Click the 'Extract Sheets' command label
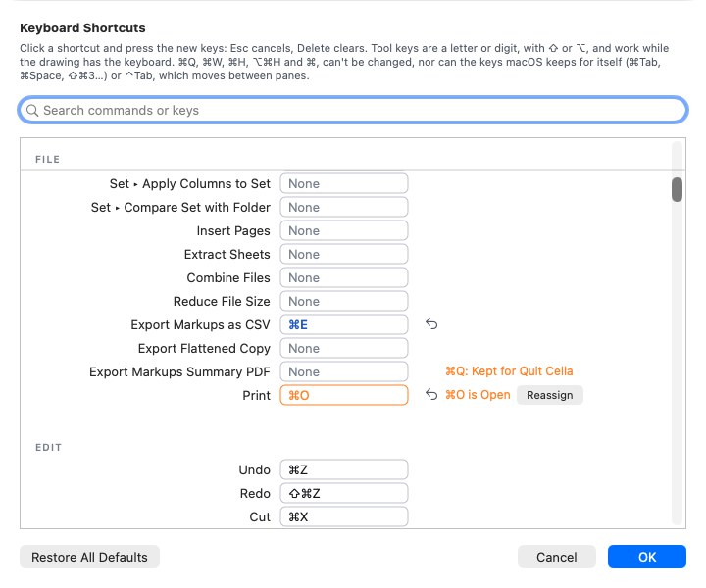This screenshot has width=706, height=588. 227,254
